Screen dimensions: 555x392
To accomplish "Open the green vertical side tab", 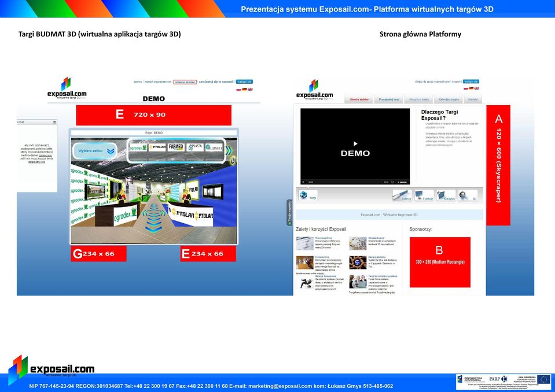I will (x=289, y=212).
